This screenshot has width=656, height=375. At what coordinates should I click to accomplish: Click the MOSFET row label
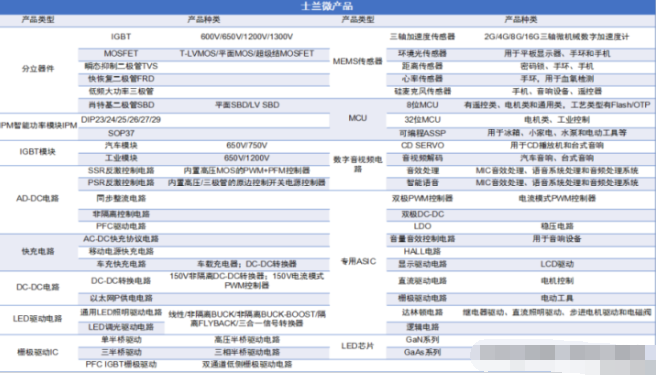pyautogui.click(x=121, y=54)
